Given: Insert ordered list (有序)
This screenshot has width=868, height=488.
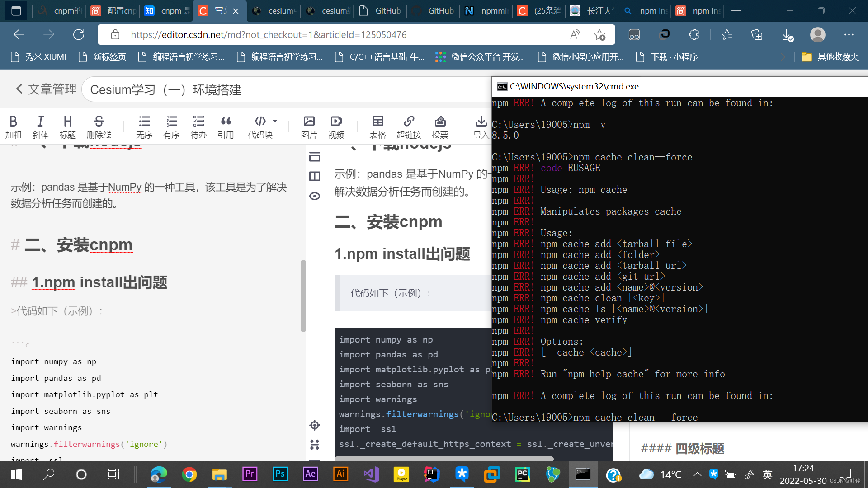Looking at the screenshot, I should point(171,127).
